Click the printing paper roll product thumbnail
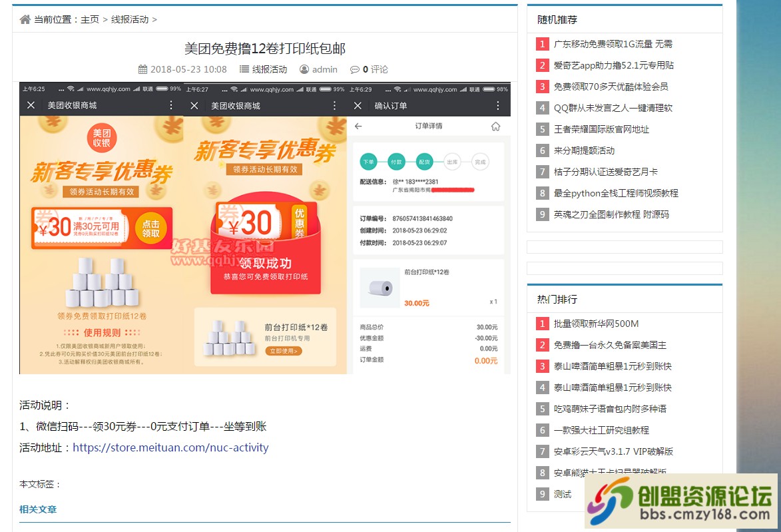Image resolution: width=781 pixels, height=532 pixels. click(x=380, y=288)
